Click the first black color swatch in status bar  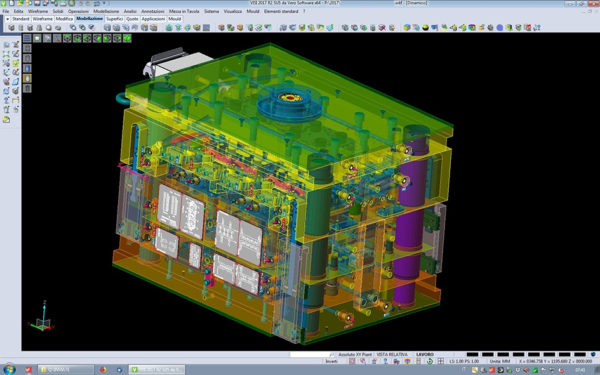point(472,354)
